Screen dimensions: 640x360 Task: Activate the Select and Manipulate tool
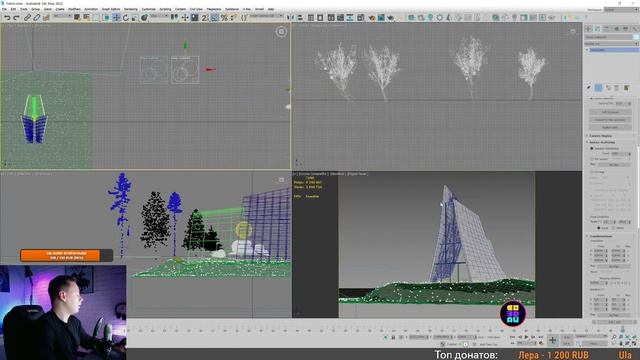point(185,18)
